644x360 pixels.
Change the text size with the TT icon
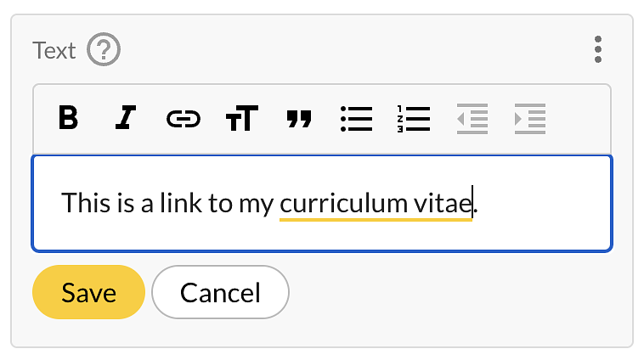pos(242,118)
